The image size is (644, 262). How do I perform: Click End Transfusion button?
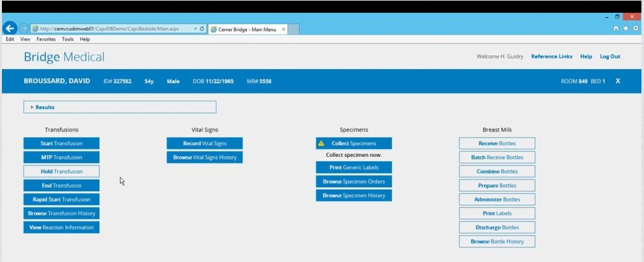point(61,185)
